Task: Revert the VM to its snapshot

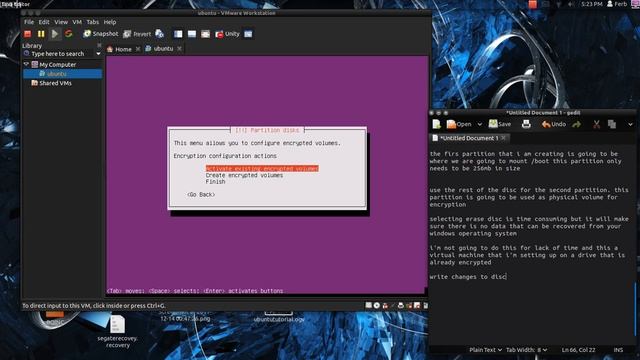Action: click(137, 34)
